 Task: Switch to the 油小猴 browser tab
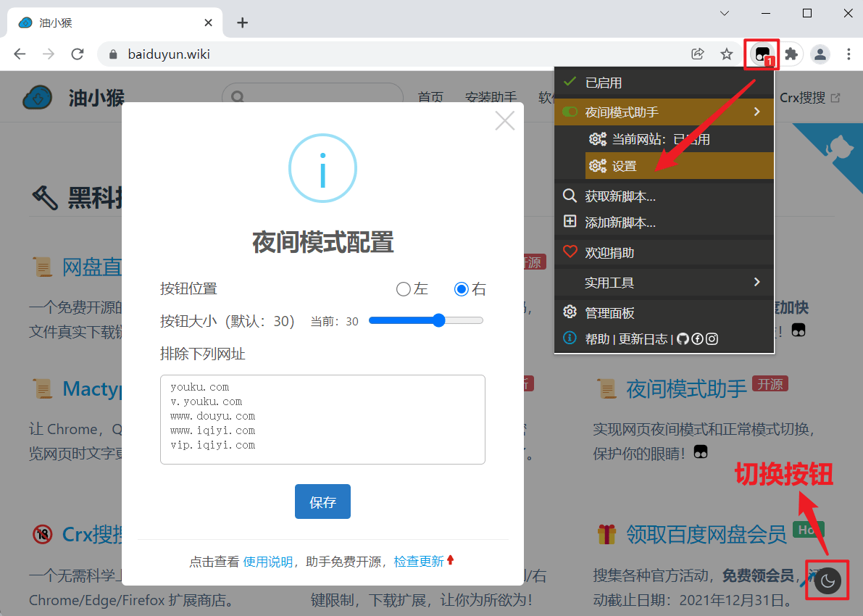click(x=114, y=22)
